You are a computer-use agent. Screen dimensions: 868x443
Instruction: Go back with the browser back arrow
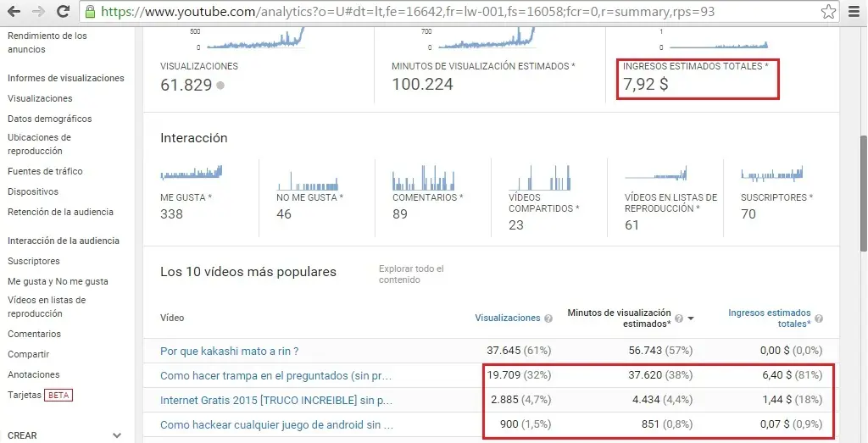click(14, 11)
